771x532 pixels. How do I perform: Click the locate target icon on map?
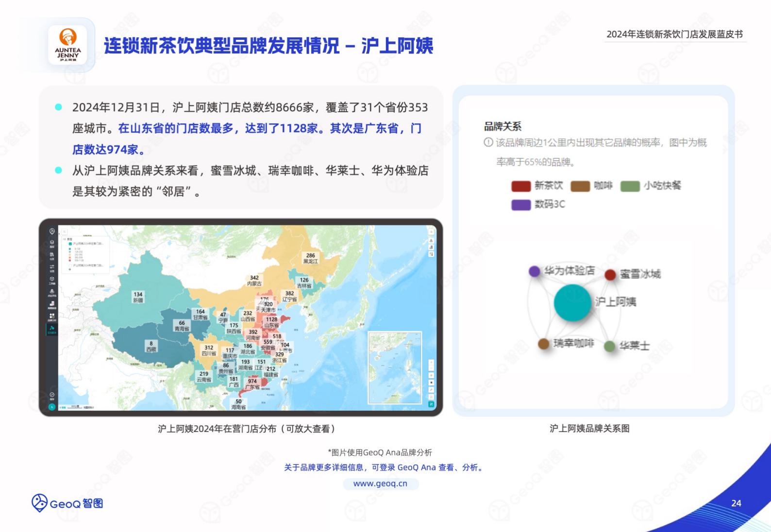click(x=431, y=375)
